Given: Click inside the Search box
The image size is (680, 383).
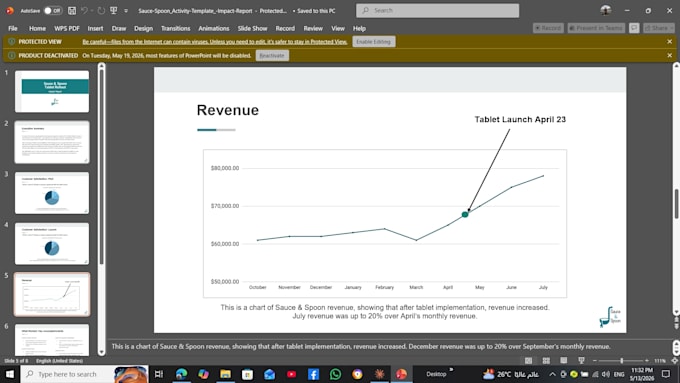Looking at the screenshot, I should click(437, 10).
